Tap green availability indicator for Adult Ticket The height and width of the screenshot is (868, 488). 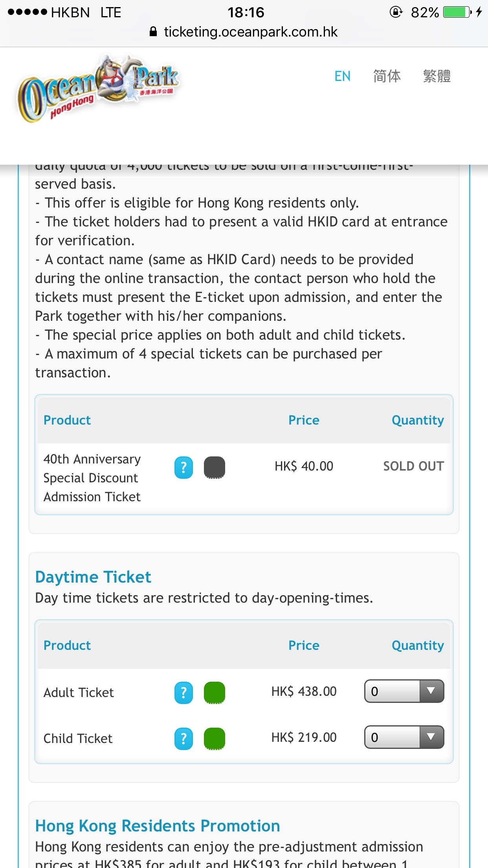pyautogui.click(x=215, y=693)
